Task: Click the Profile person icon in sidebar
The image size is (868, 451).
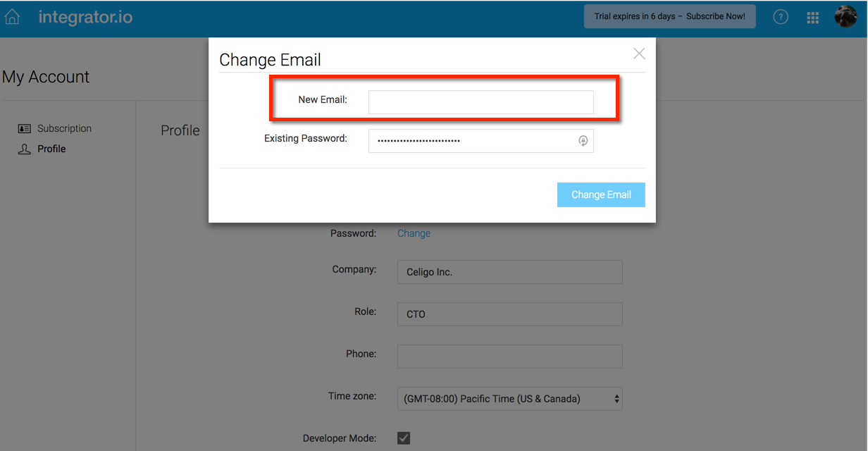Action: (x=25, y=149)
